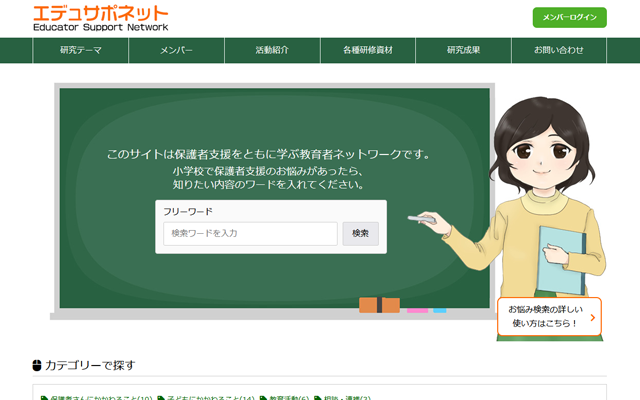
Task: Open the 各種研修資材 menu item
Action: 367,50
